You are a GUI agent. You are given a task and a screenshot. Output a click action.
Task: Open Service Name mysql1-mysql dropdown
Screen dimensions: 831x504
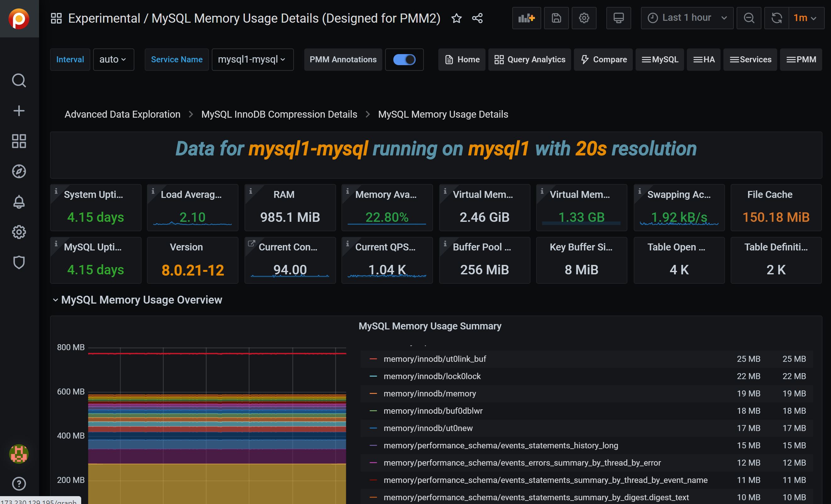click(x=252, y=60)
